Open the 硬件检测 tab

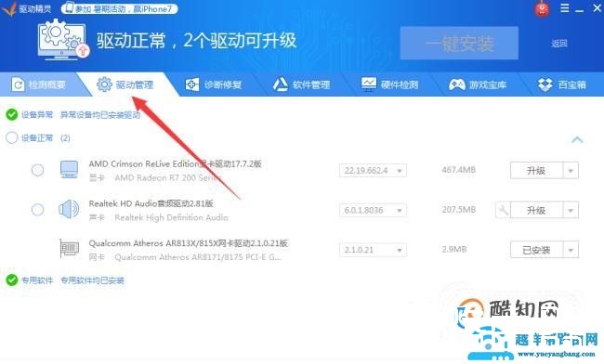[390, 84]
